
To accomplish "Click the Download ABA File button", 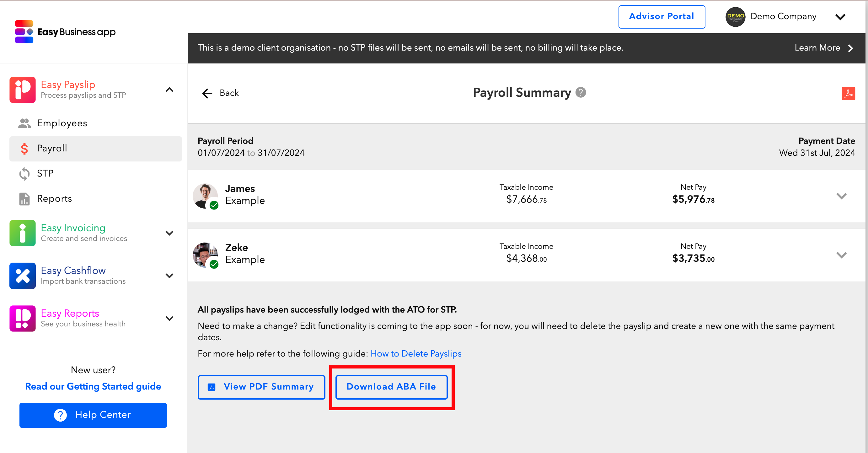I will 391,386.
